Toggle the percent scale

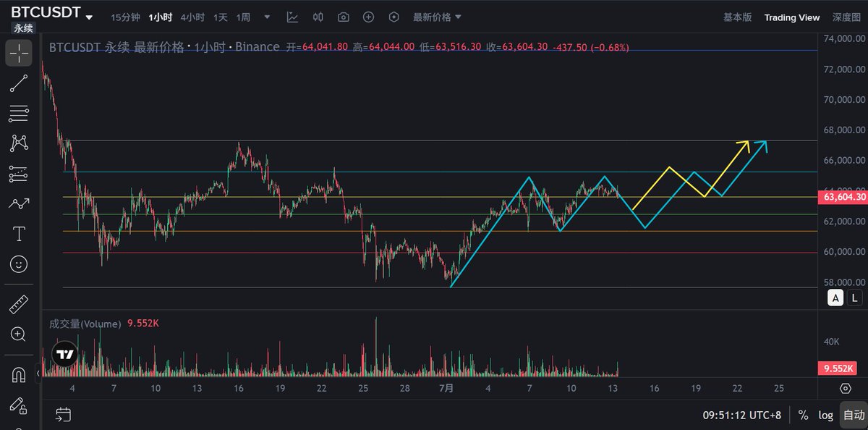click(803, 416)
